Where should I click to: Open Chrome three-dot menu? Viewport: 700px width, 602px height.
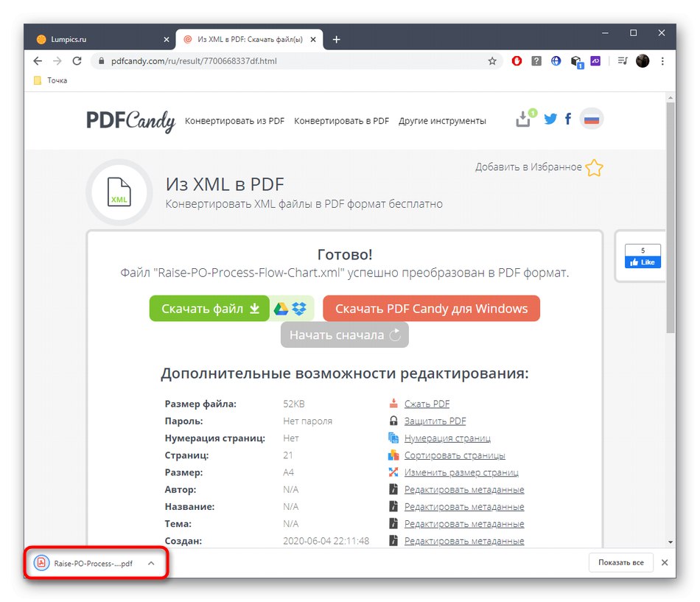point(662,60)
